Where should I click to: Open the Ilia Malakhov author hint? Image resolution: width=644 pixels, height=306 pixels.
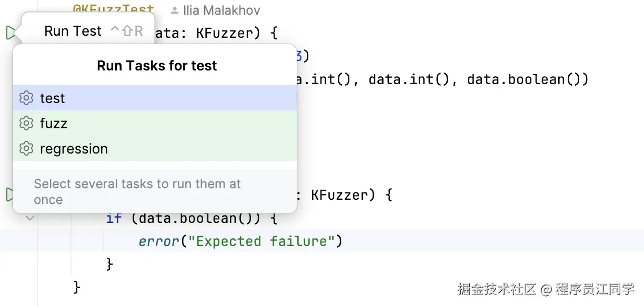[221, 11]
